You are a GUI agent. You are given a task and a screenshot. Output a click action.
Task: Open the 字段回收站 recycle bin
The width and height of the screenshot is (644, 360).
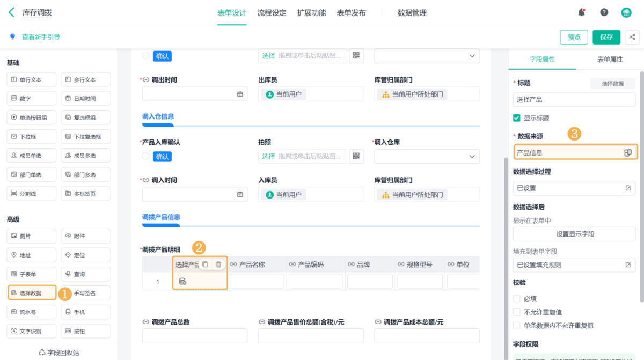click(x=59, y=352)
